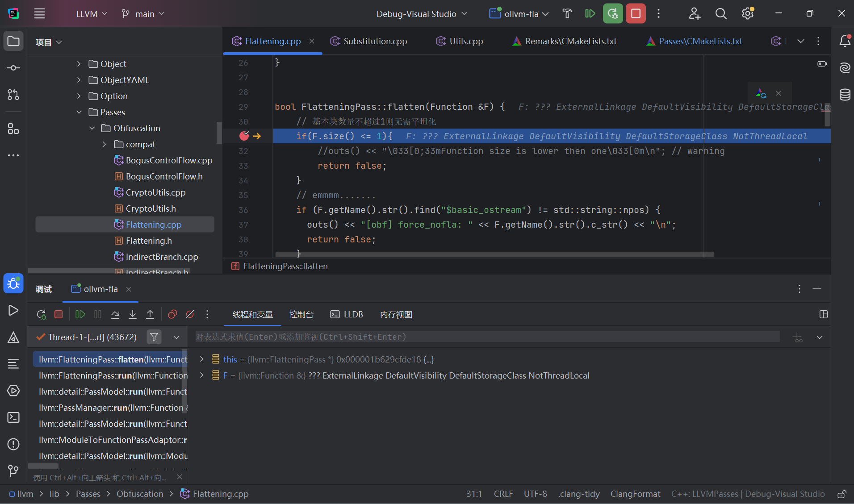Open the Commit tool window
This screenshot has height=504, width=854.
[x=13, y=68]
